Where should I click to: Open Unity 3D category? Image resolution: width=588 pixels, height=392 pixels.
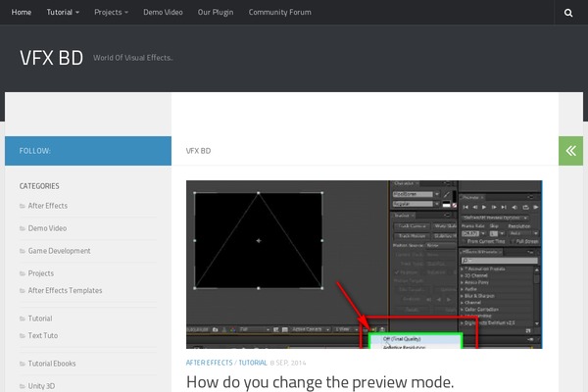[41, 386]
